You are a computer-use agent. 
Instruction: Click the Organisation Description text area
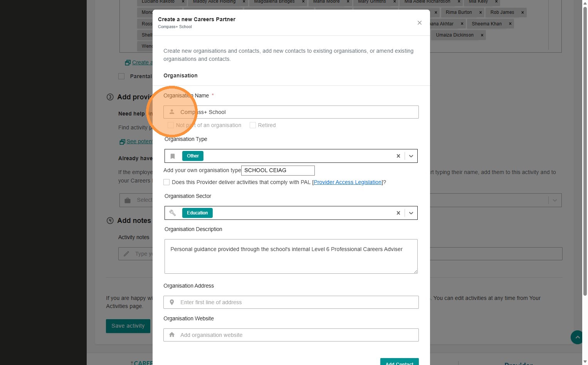[x=291, y=256]
